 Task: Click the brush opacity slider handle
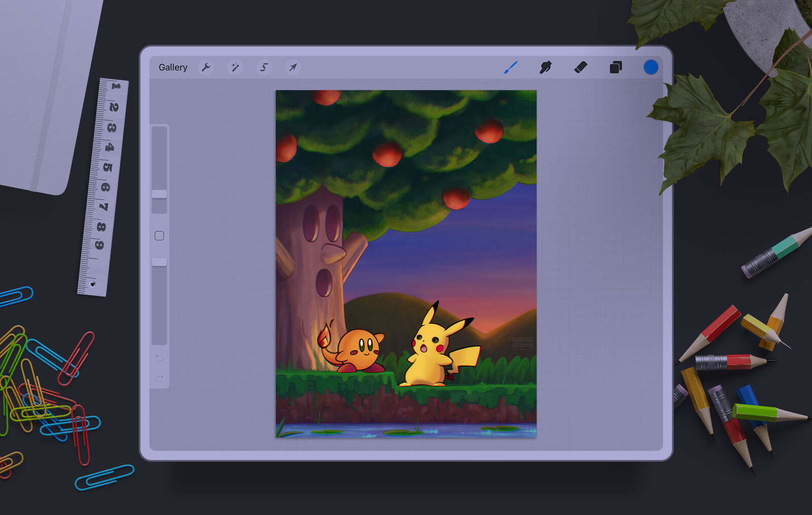tap(159, 262)
